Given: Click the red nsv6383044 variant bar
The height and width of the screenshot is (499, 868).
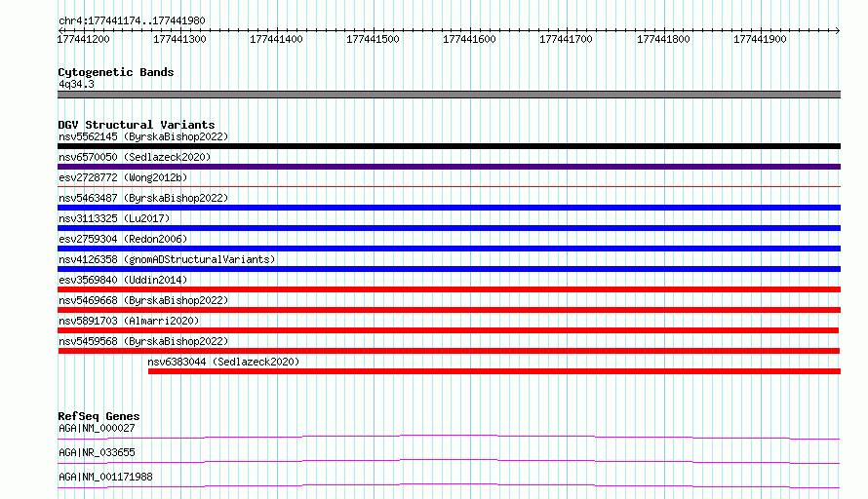Looking at the screenshot, I should click(494, 371).
